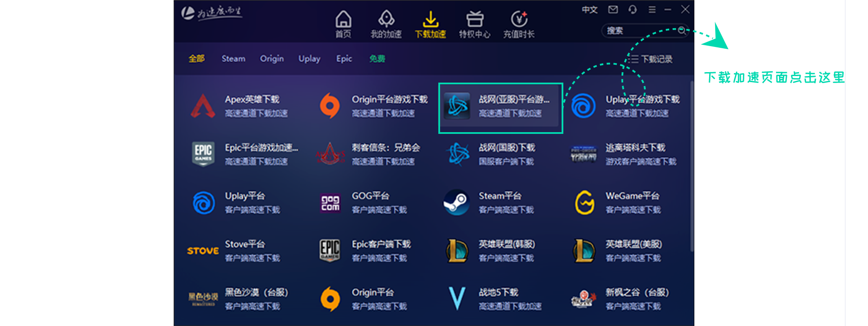Click the 战地5下载 icon
This screenshot has width=868, height=326.
(x=457, y=299)
